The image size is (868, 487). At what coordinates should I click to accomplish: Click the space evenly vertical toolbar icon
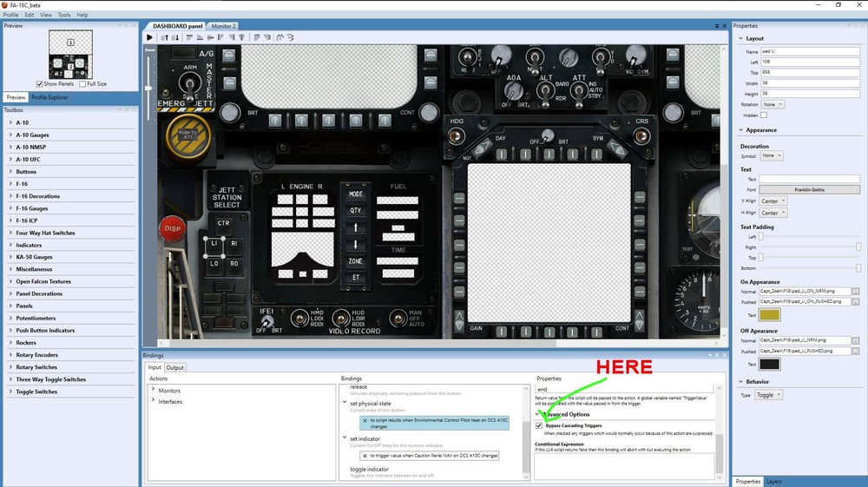[x=290, y=37]
